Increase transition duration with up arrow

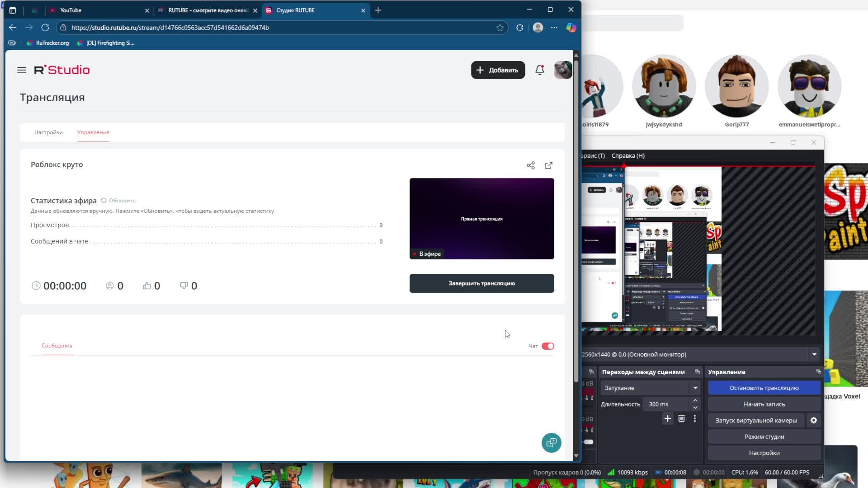pos(695,401)
